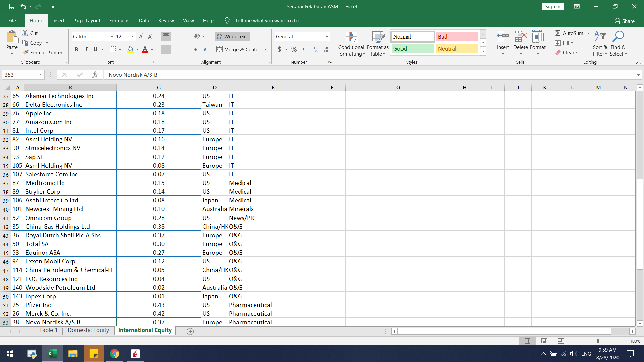Apply the red font color
Viewport: 644px width, 362px height.
coord(145,49)
